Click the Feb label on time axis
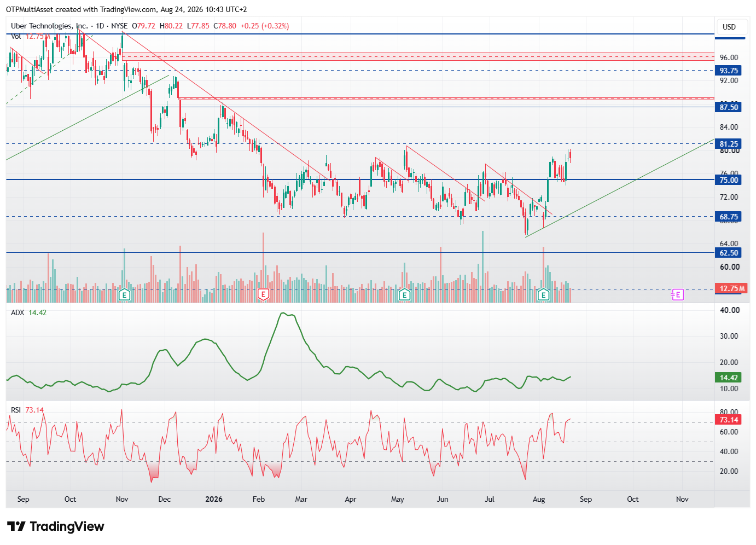Image resolution: width=756 pixels, height=545 pixels. pyautogui.click(x=259, y=499)
